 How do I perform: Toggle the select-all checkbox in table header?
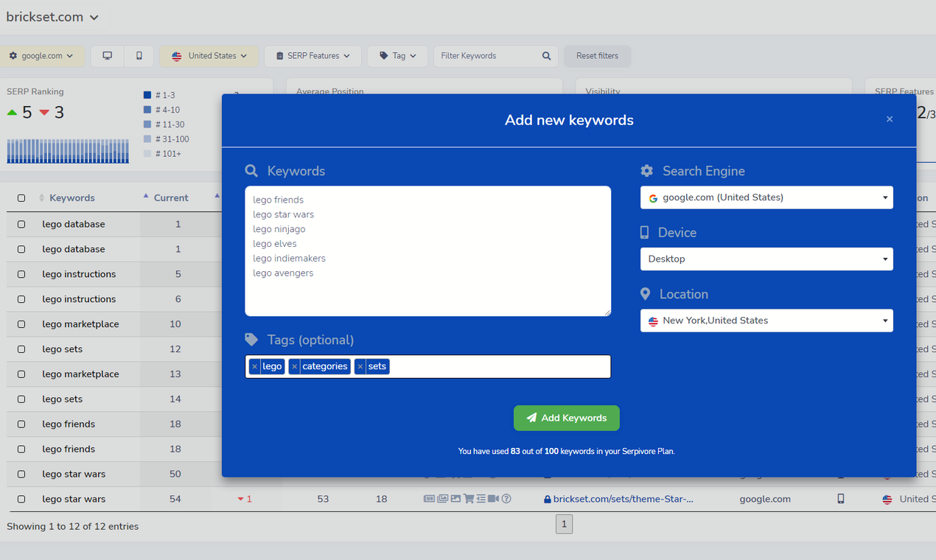click(21, 198)
